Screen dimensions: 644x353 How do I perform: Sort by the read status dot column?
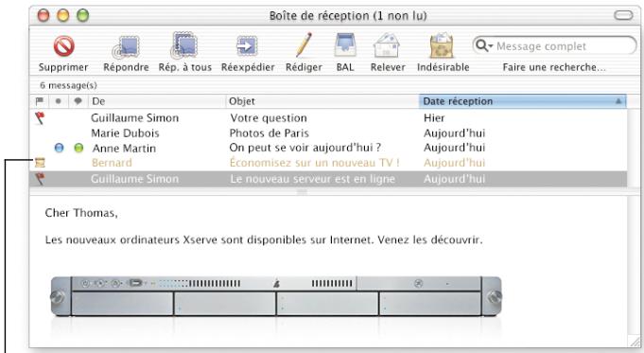pyautogui.click(x=59, y=101)
